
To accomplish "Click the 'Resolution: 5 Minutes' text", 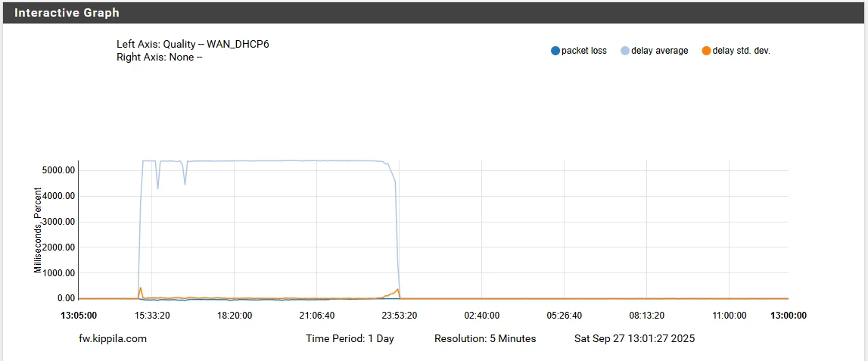I will [485, 338].
